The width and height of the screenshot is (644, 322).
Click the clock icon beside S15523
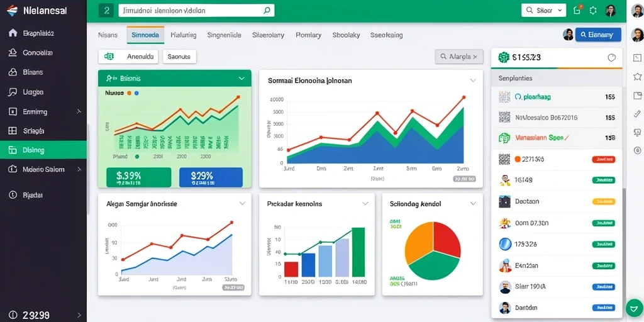[611, 58]
